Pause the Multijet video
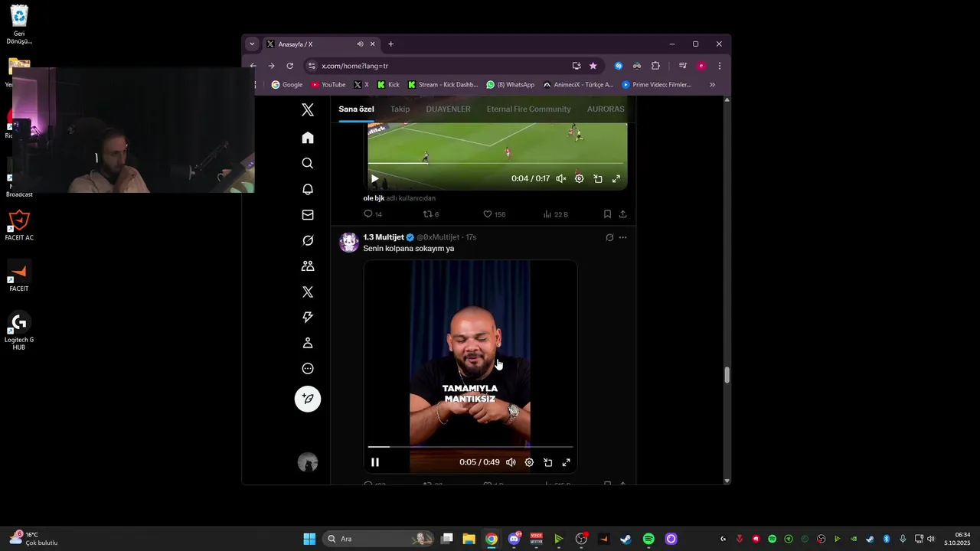The width and height of the screenshot is (980, 551). coord(375,462)
